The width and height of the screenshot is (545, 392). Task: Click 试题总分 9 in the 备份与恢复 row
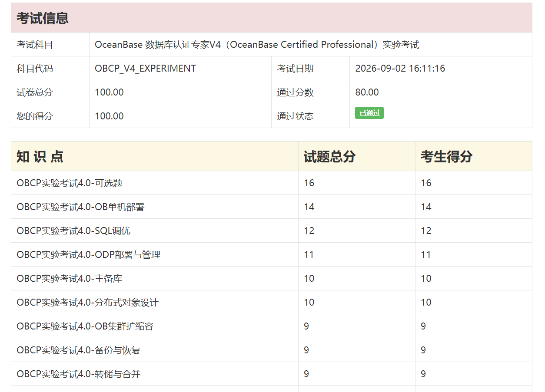coord(306,350)
